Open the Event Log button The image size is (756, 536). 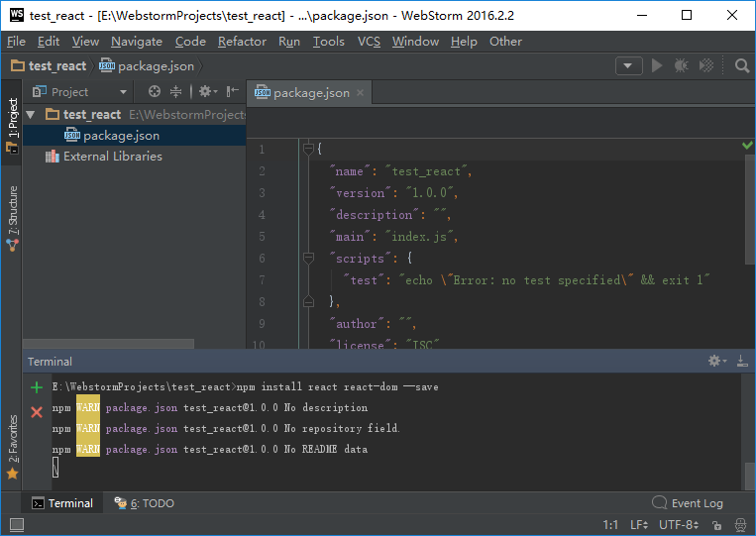[x=688, y=503]
